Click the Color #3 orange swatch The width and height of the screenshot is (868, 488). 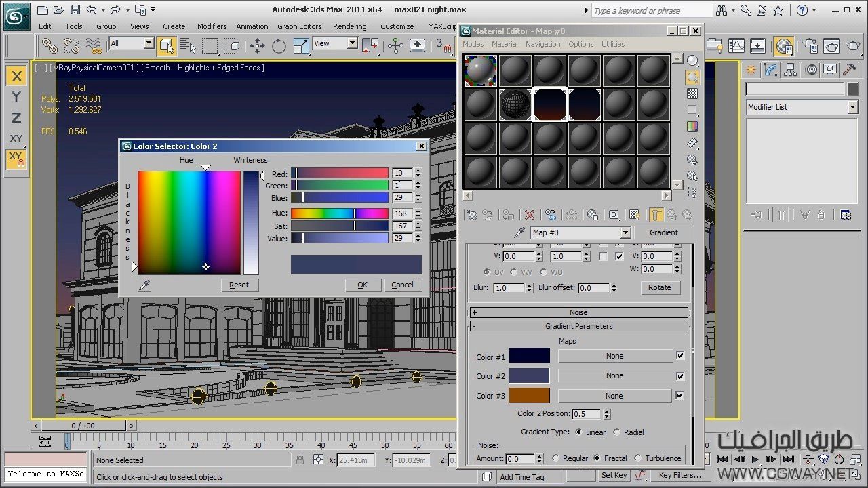[529, 396]
